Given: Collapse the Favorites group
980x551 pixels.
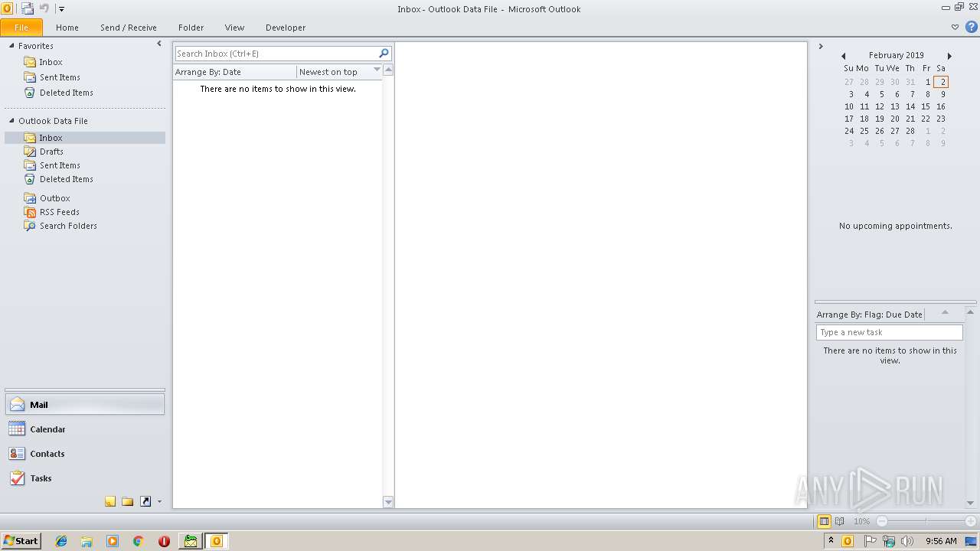Looking at the screenshot, I should pyautogui.click(x=11, y=46).
